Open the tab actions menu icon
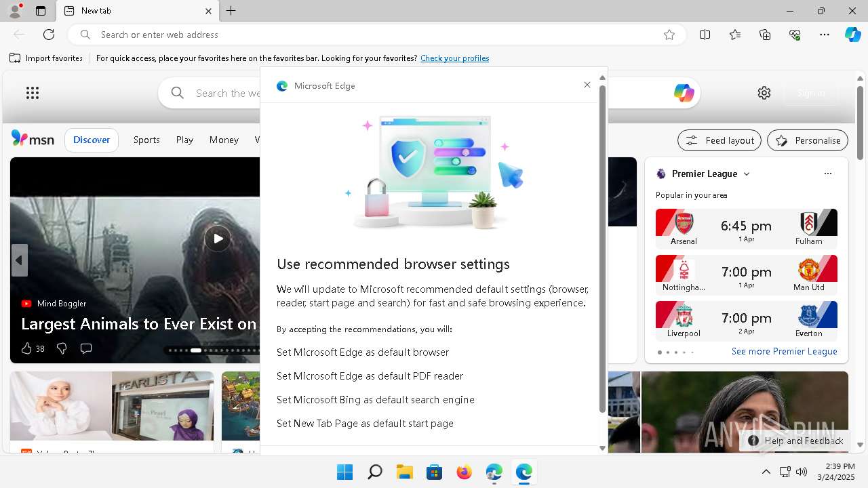 point(41,11)
